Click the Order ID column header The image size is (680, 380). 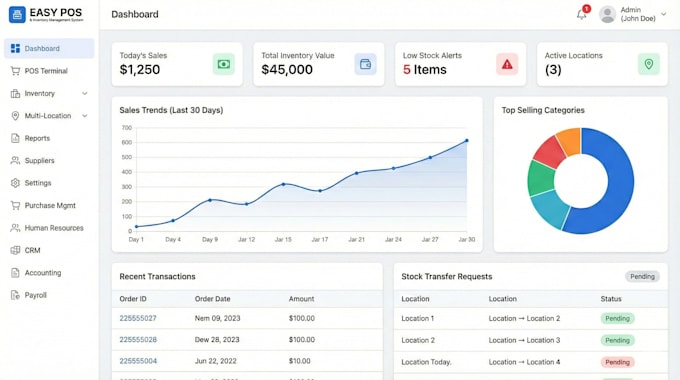point(133,299)
